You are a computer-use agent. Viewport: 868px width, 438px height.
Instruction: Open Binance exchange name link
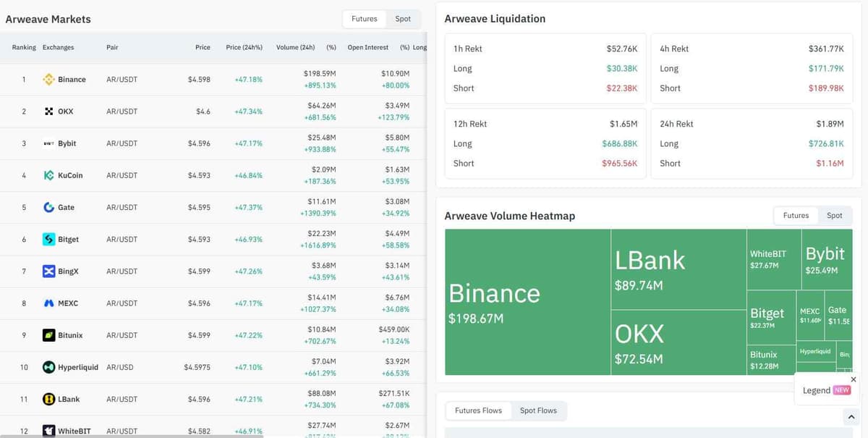(x=72, y=80)
